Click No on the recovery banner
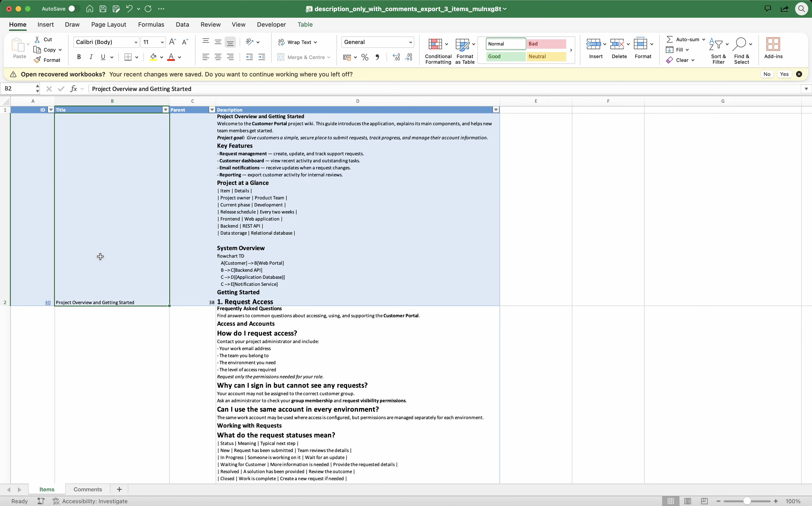 pos(767,74)
